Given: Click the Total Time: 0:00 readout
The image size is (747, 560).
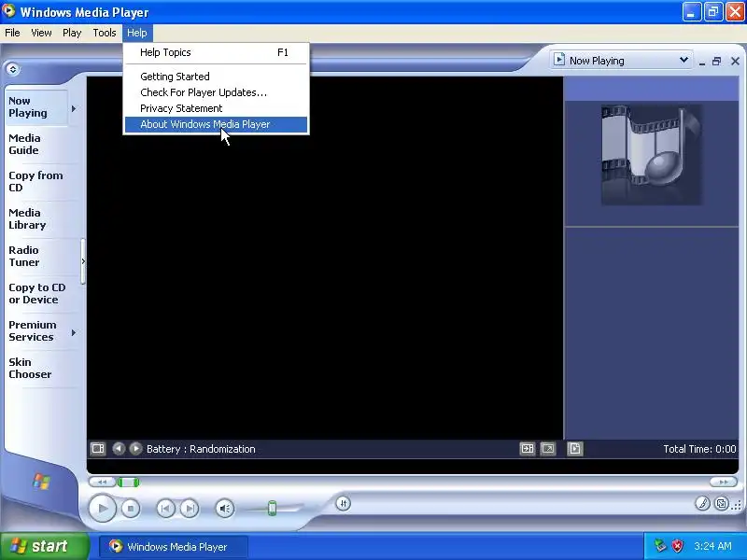Looking at the screenshot, I should tap(699, 449).
